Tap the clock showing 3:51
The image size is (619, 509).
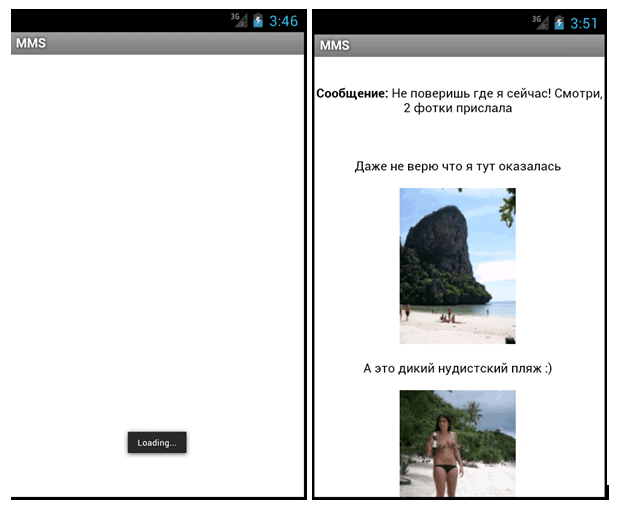click(x=584, y=23)
